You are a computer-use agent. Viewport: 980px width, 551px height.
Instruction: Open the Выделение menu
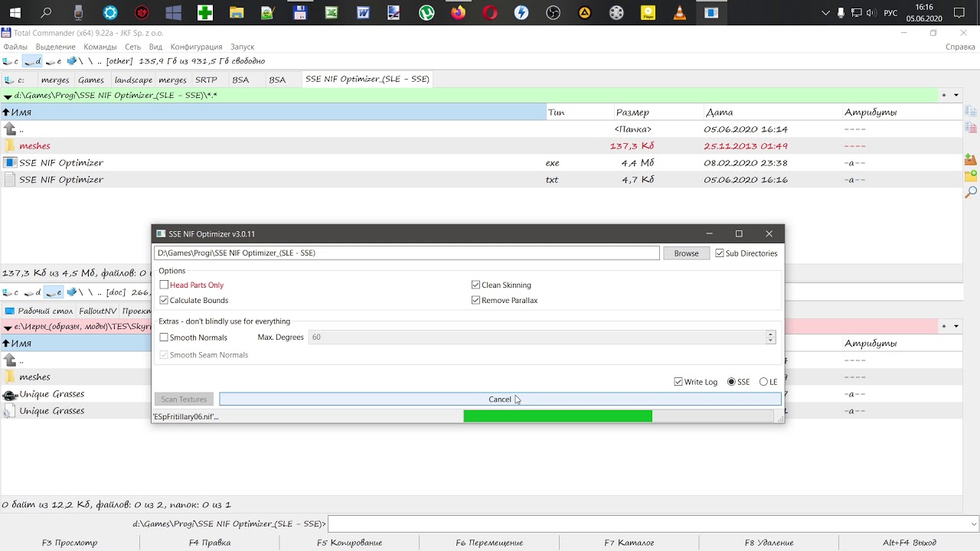pos(55,47)
